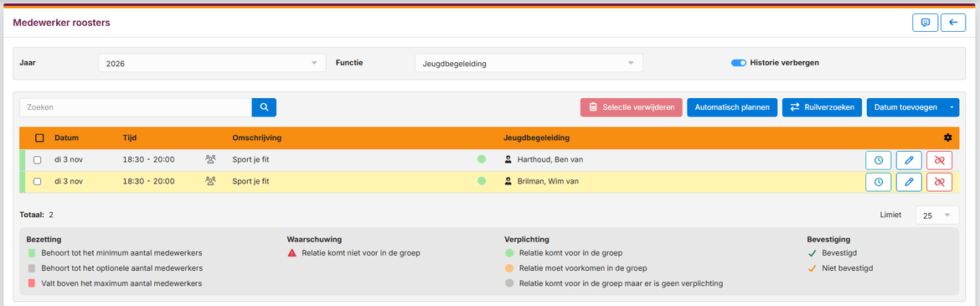Click legend entry Bevestigd

tap(839, 253)
